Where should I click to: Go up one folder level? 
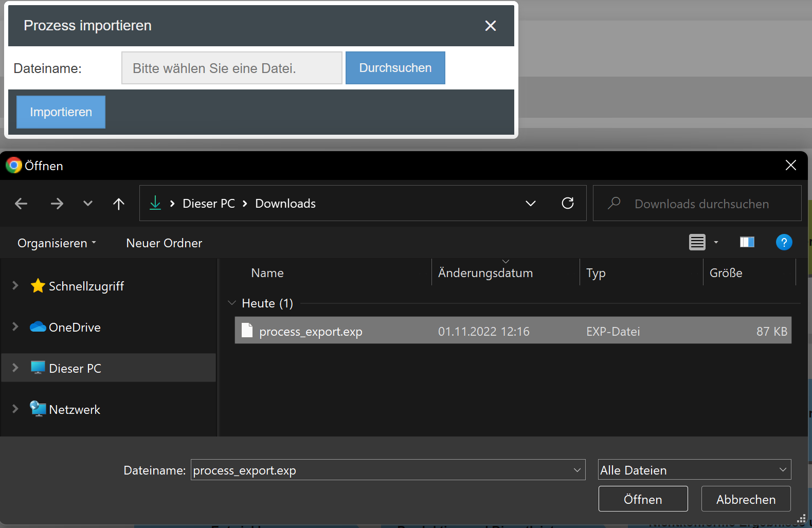pyautogui.click(x=119, y=204)
